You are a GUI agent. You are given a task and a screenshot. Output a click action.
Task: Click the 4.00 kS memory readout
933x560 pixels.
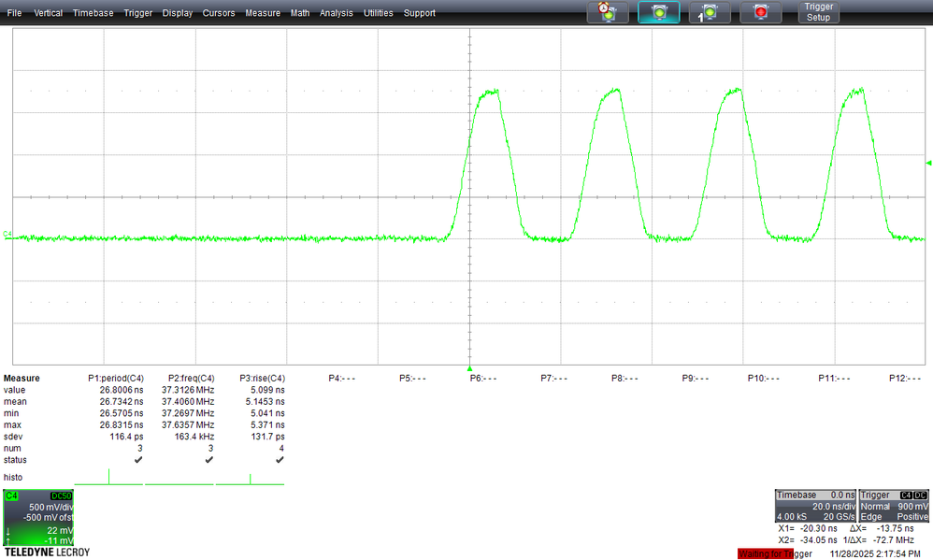tap(792, 517)
